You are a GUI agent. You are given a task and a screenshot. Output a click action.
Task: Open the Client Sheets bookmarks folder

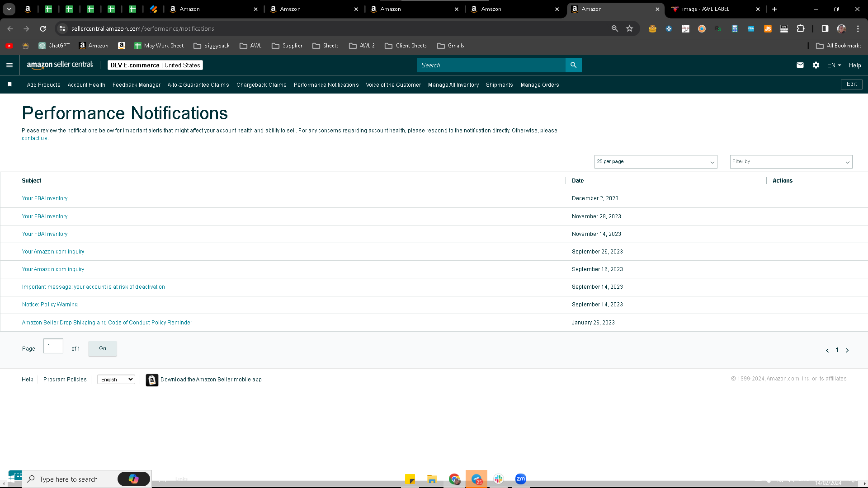(406, 46)
